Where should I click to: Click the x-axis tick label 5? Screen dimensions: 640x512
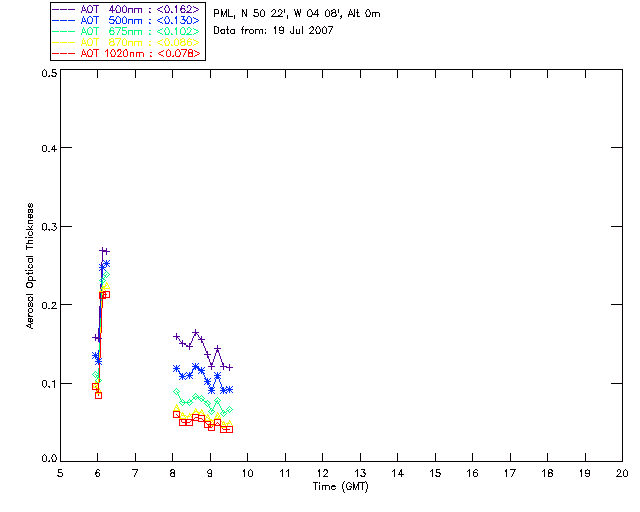[60, 473]
